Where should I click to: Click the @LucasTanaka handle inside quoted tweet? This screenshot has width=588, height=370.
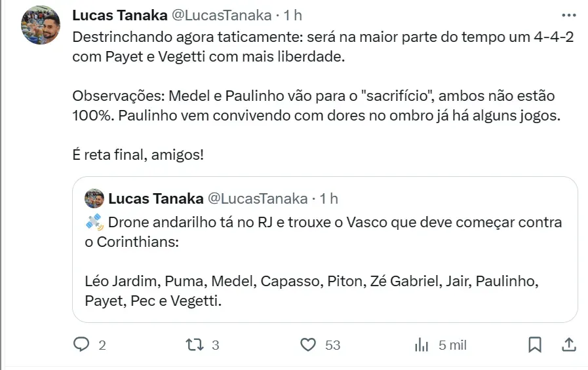point(257,198)
